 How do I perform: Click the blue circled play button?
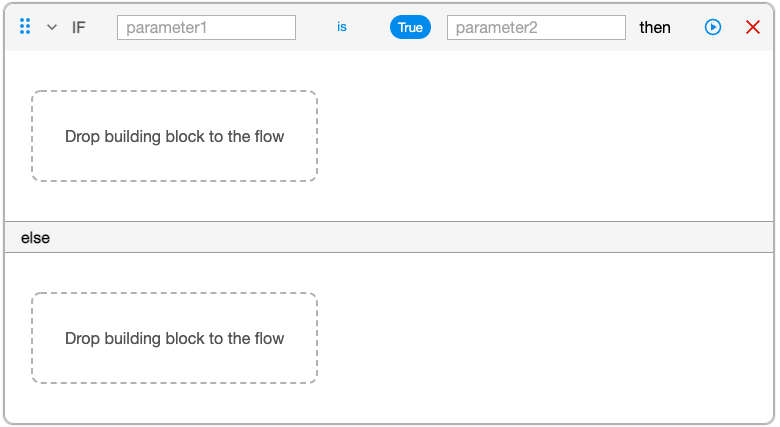[713, 27]
